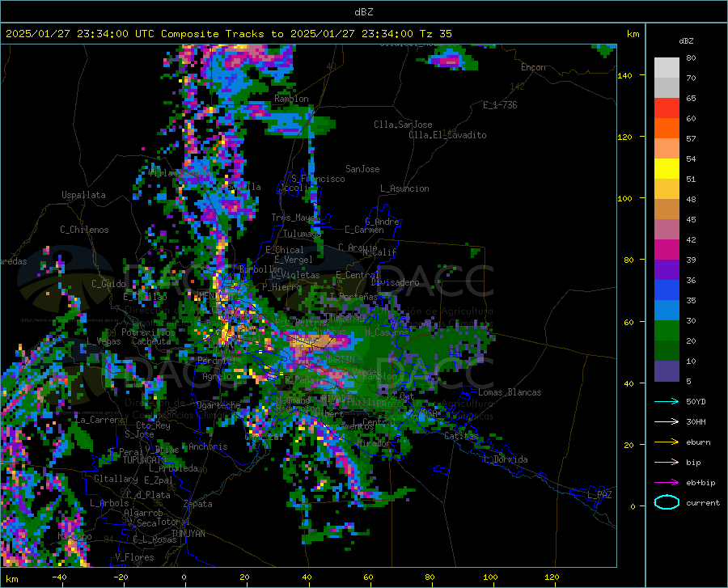This screenshot has height=588, width=728.
Task: Click the 'Tulumaya' map label
Action: coord(302,234)
